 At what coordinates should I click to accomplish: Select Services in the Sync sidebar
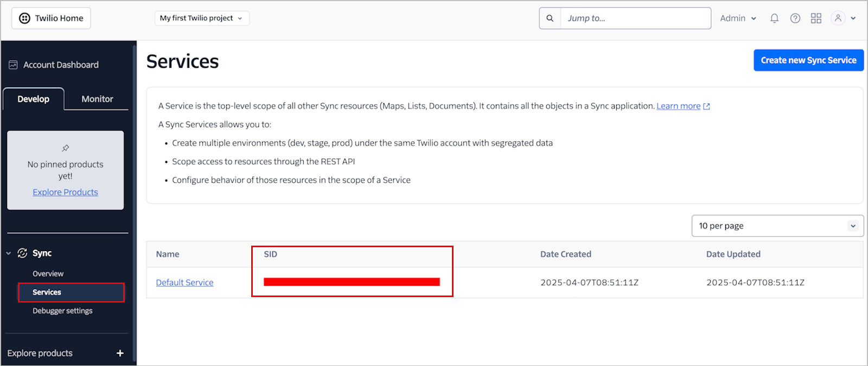[x=71, y=292]
